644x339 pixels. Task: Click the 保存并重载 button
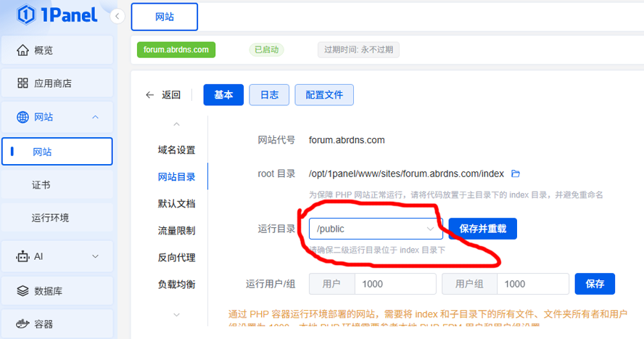(x=482, y=229)
